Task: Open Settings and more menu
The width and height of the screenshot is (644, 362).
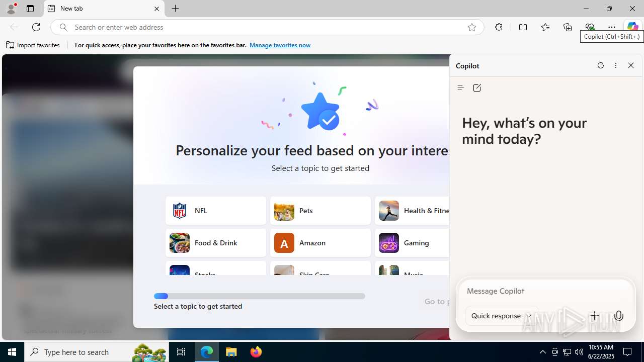Action: [612, 27]
